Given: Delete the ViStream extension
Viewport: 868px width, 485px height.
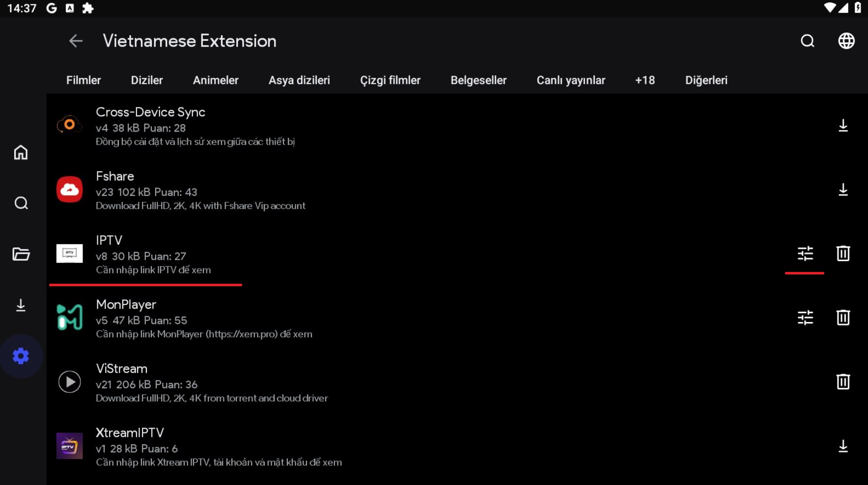Looking at the screenshot, I should 843,381.
